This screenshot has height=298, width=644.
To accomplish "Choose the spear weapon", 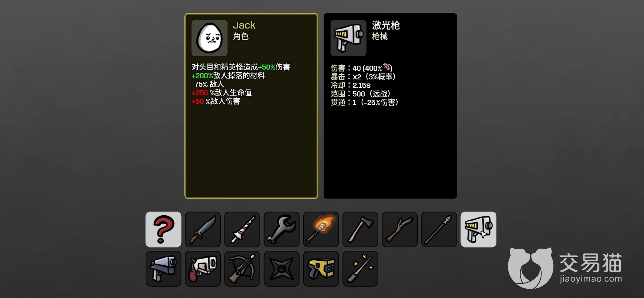I will coord(439,229).
